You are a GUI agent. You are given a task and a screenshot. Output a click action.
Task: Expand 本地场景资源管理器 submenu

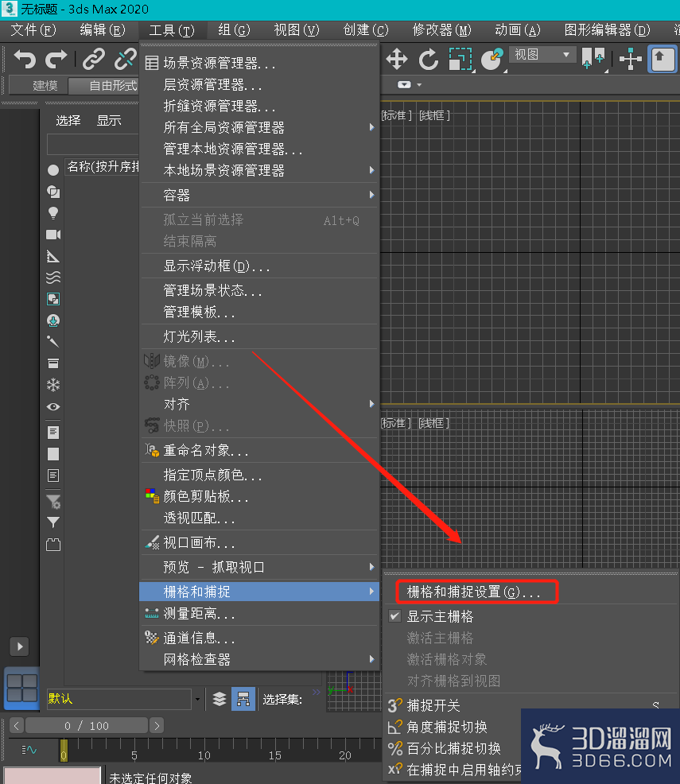[259, 170]
